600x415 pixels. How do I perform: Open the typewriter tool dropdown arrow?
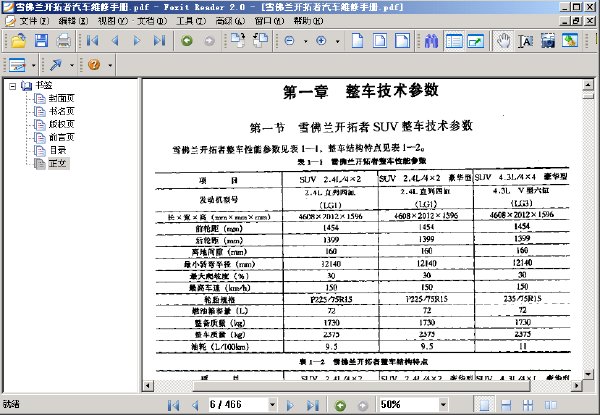(33, 65)
